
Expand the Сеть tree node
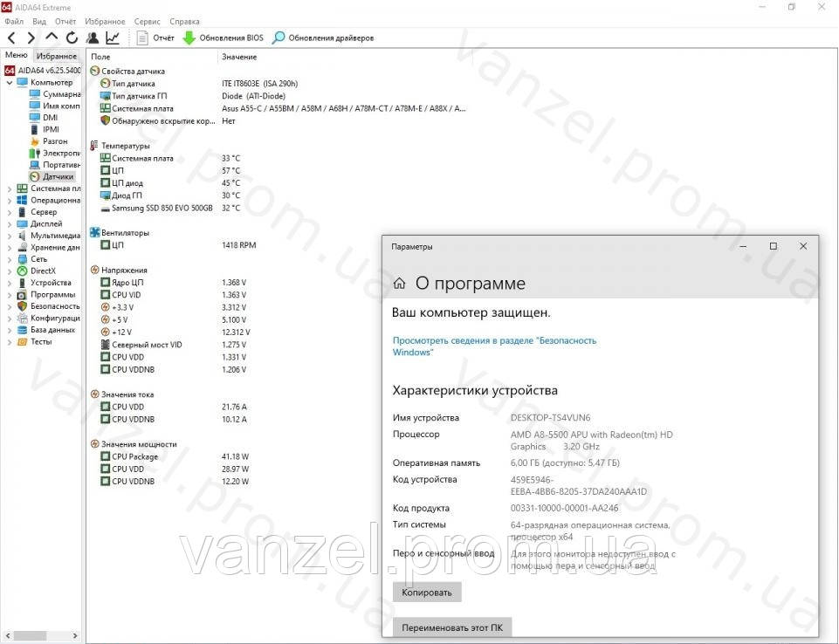coord(9,259)
